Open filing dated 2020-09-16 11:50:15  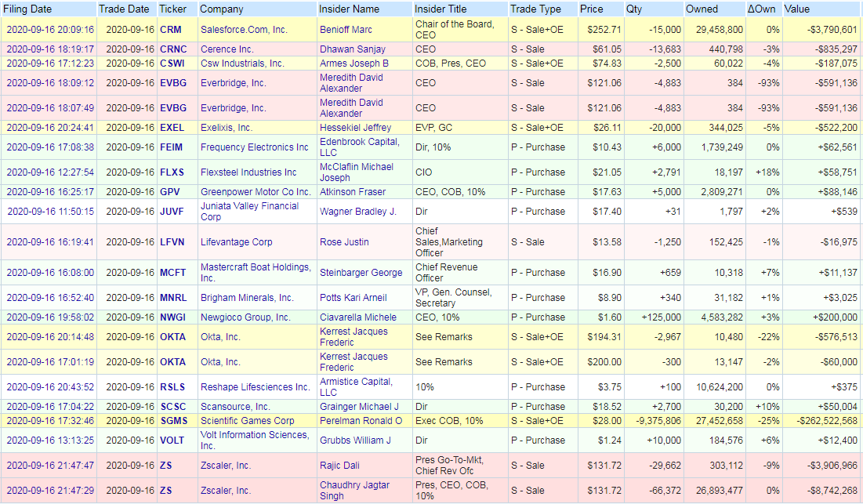pyautogui.click(x=50, y=212)
